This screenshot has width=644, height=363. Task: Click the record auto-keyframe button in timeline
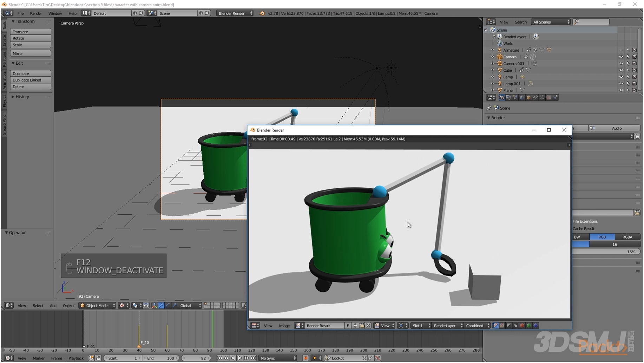tap(305, 358)
